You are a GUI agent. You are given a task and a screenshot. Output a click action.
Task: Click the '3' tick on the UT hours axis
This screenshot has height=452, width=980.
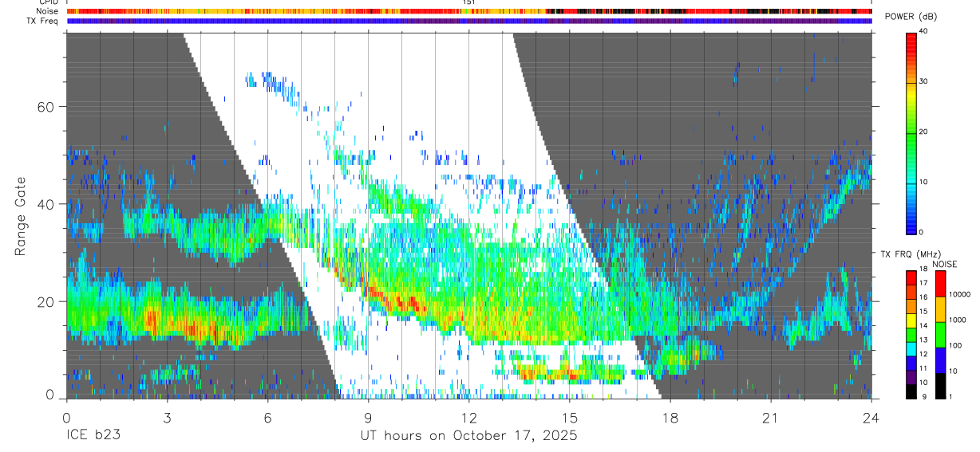click(167, 418)
